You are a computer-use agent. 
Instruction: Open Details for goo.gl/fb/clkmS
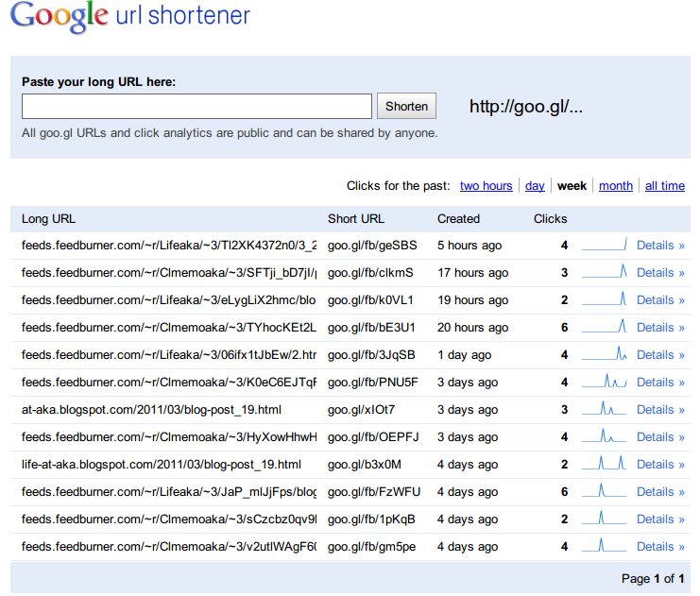[x=660, y=272]
